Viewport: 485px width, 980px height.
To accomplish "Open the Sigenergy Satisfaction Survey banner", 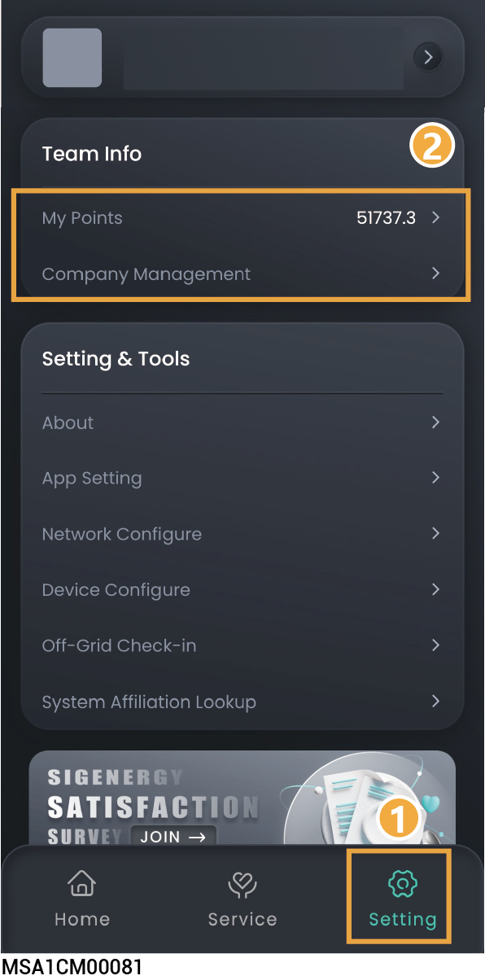I will tap(242, 798).
